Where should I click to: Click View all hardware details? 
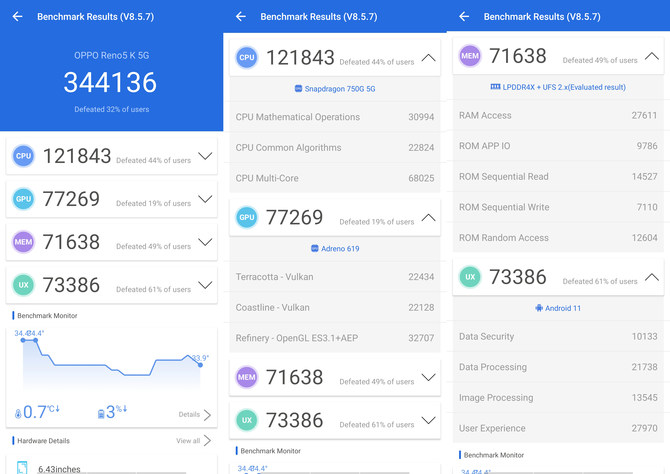(x=194, y=441)
